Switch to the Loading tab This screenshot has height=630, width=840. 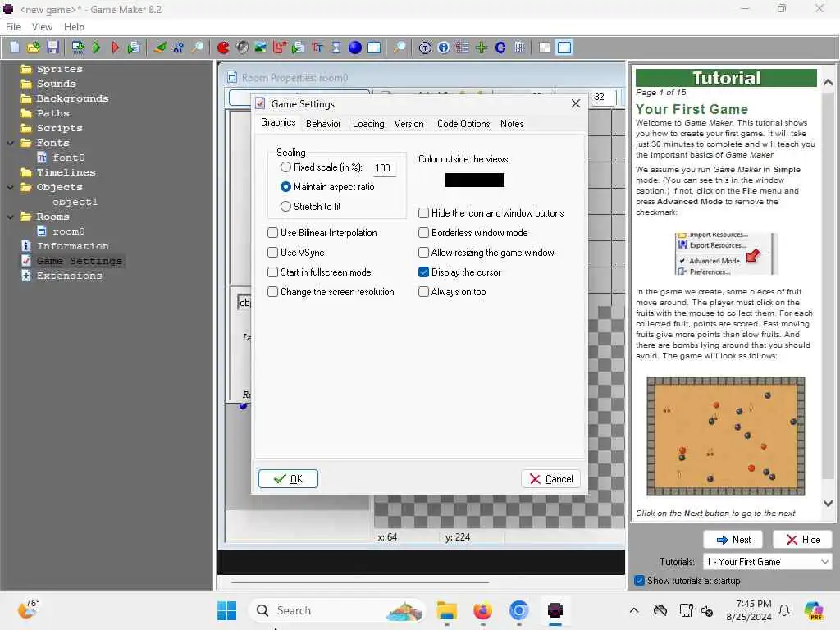tap(368, 124)
